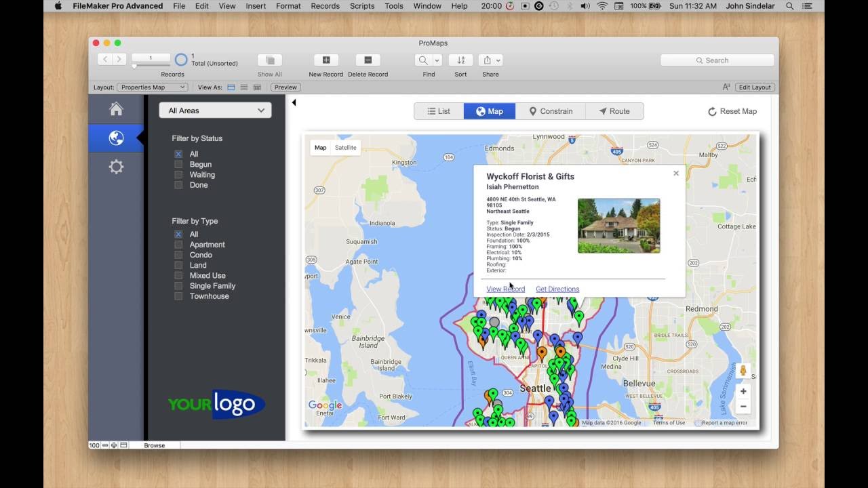The image size is (868, 488).
Task: Filter by Single Family type
Action: [x=178, y=286]
